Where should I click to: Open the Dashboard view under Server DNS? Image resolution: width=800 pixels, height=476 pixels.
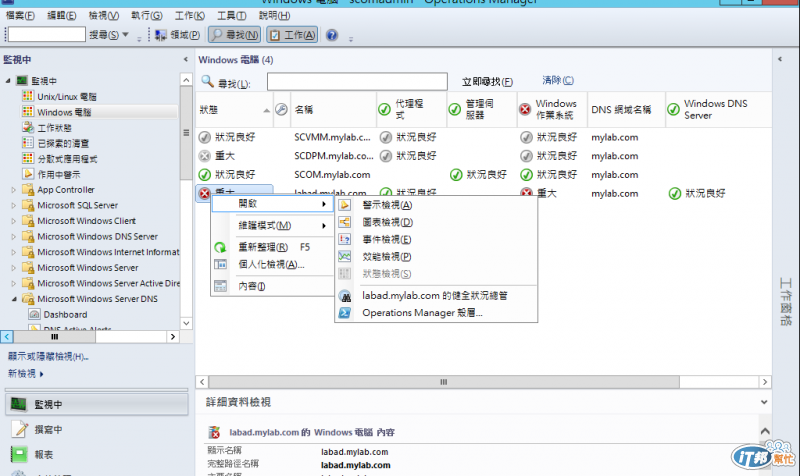coord(65,314)
